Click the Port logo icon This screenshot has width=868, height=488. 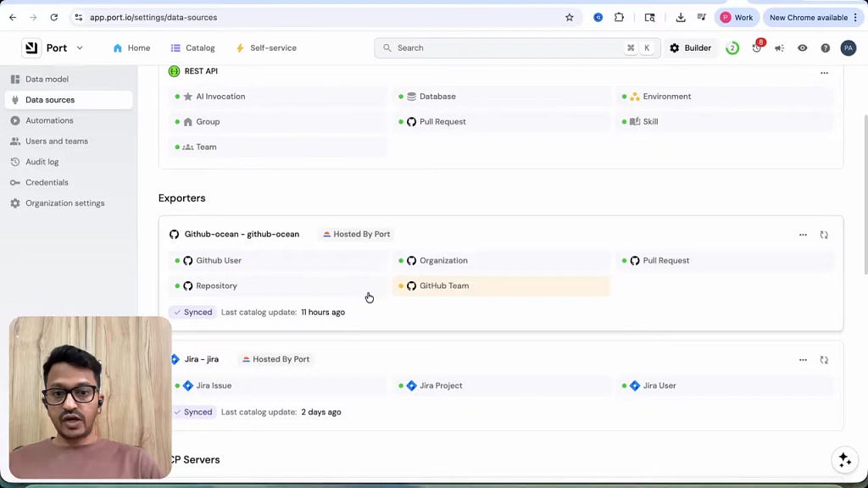point(31,48)
